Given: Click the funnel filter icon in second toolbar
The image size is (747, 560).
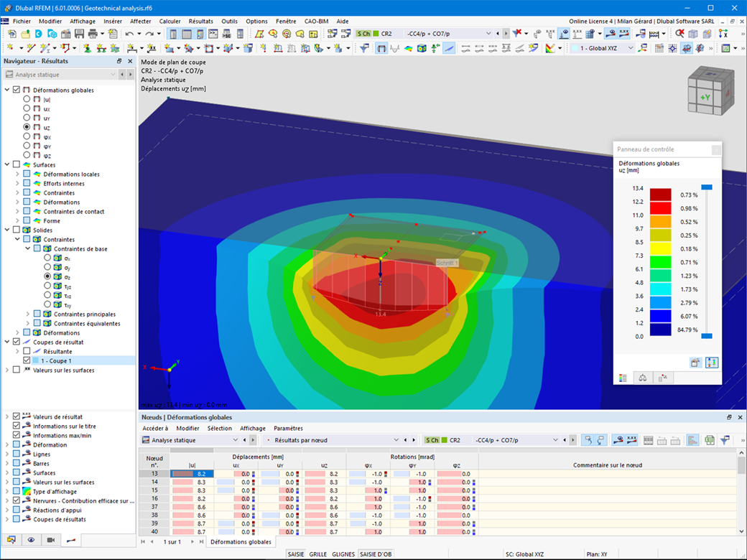Looking at the screenshot, I should (x=364, y=48).
